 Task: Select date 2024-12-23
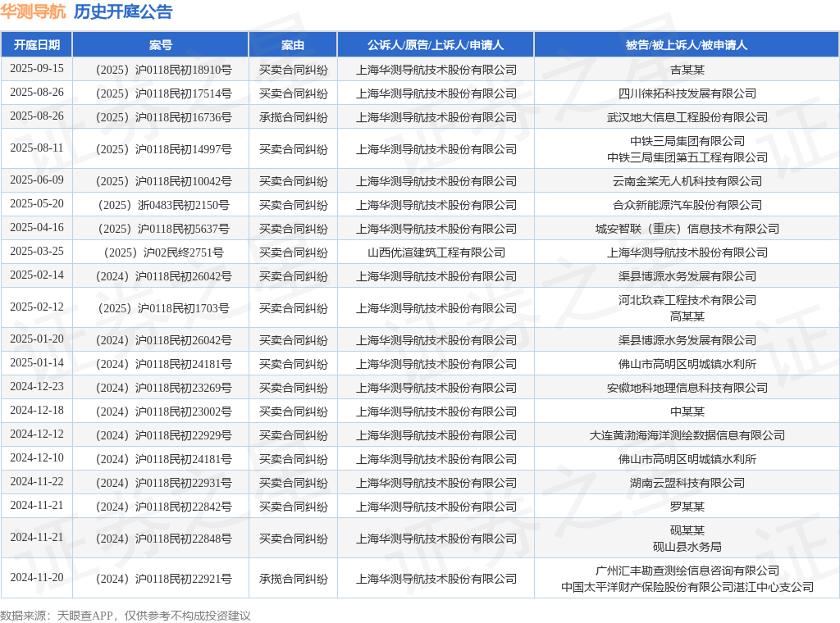(x=36, y=386)
